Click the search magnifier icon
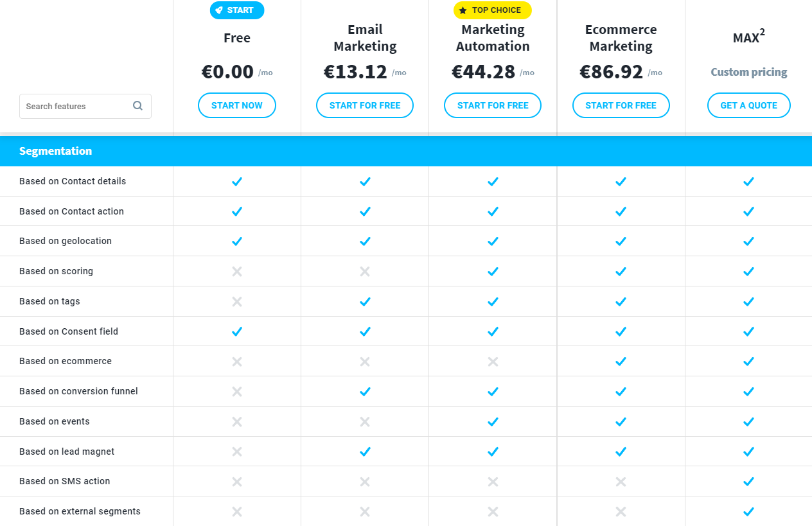 (137, 106)
